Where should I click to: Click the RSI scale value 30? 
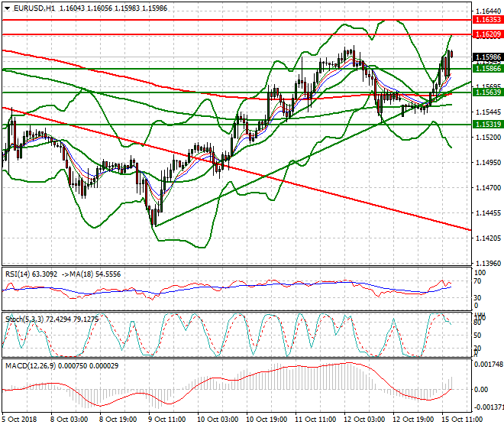477,297
